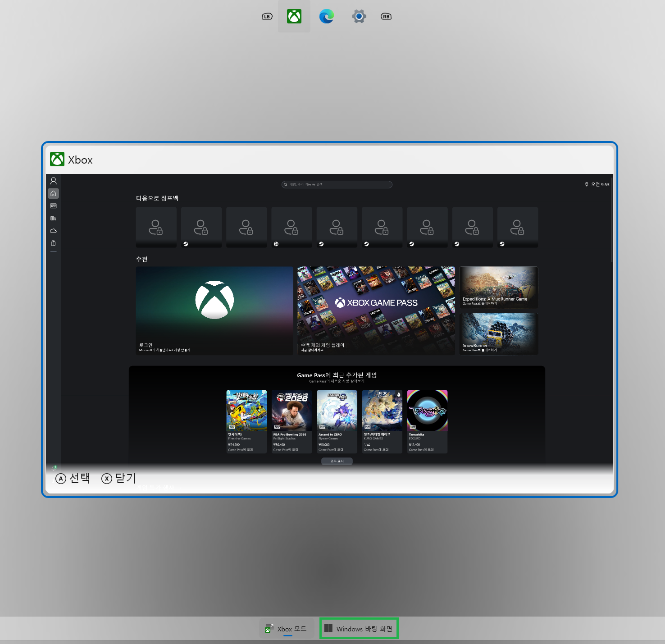Select the Home icon in the Xbox sidebar
This screenshot has width=665, height=644.
click(53, 193)
